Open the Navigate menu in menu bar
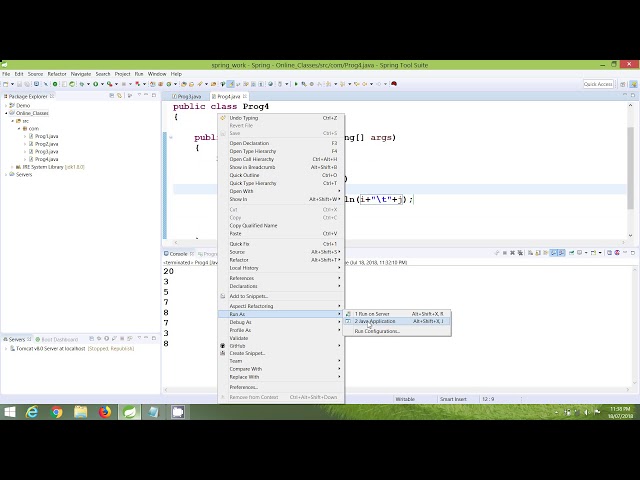The image size is (640, 480). (x=81, y=74)
